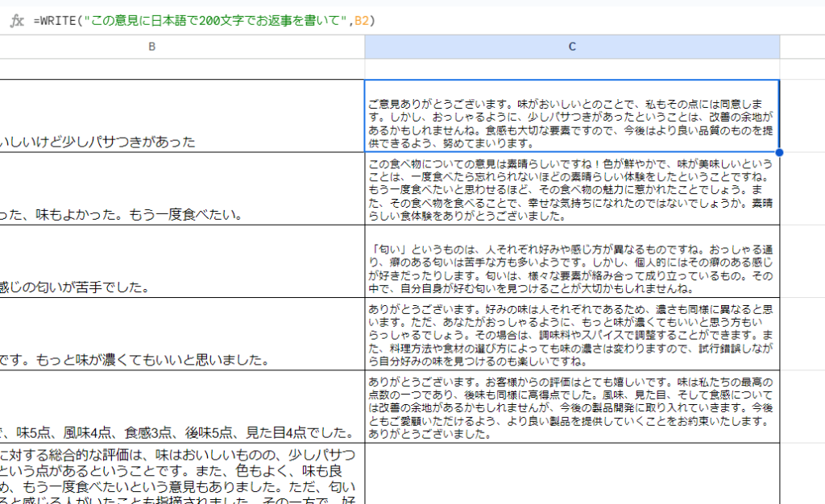
Task: Select the column B header
Action: 151,47
